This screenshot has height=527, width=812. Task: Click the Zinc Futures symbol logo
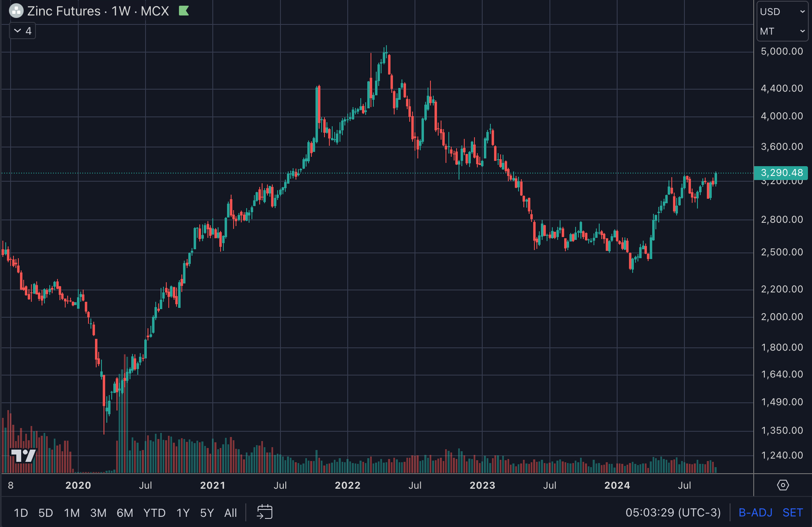click(x=16, y=11)
